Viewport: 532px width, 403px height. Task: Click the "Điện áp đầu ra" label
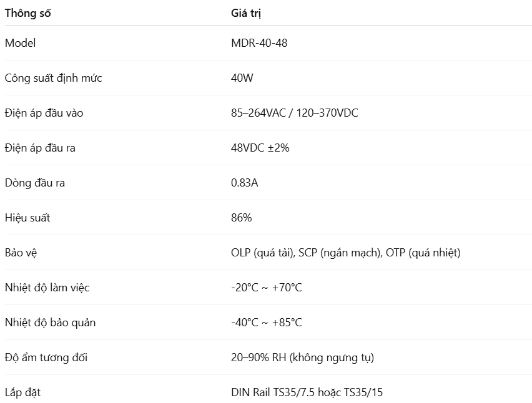pos(40,148)
